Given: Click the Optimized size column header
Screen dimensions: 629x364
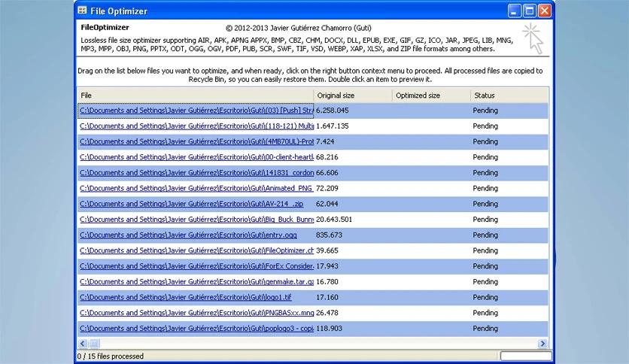Looking at the screenshot, I should pyautogui.click(x=431, y=96).
